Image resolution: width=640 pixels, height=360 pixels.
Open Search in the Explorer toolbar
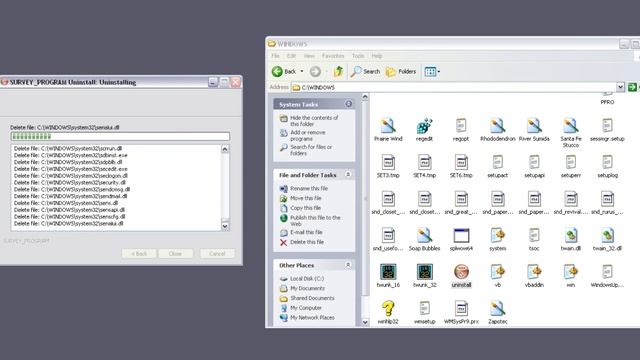pyautogui.click(x=365, y=71)
